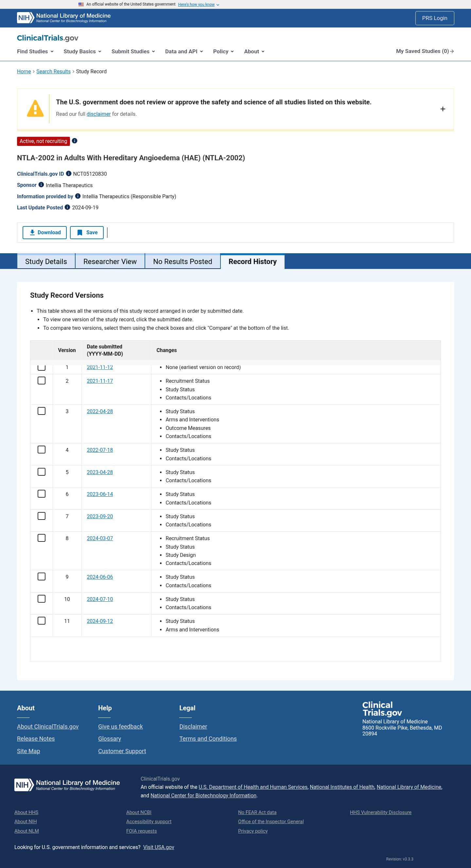This screenshot has height=868, width=471.
Task: Open the Site Map footer link
Action: point(28,751)
